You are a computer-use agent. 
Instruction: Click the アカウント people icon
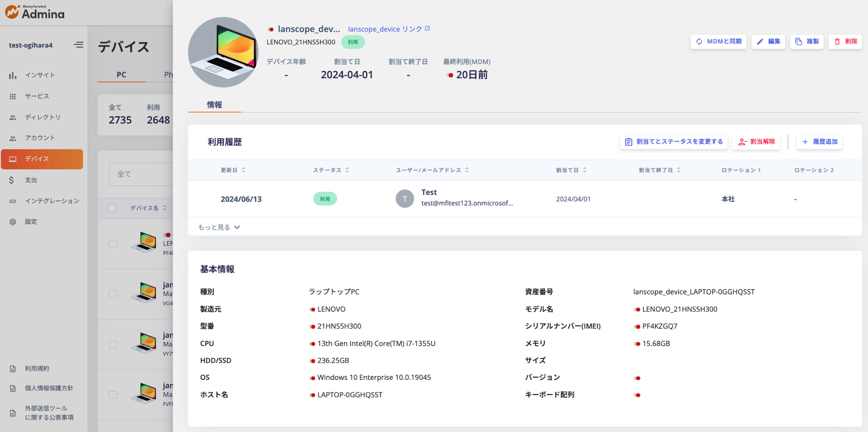pos(13,138)
